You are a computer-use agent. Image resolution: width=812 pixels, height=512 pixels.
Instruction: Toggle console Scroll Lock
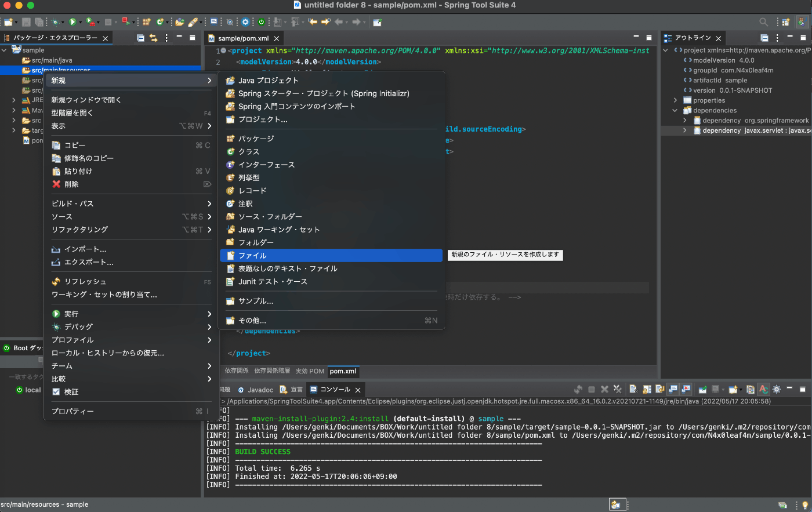(647, 390)
